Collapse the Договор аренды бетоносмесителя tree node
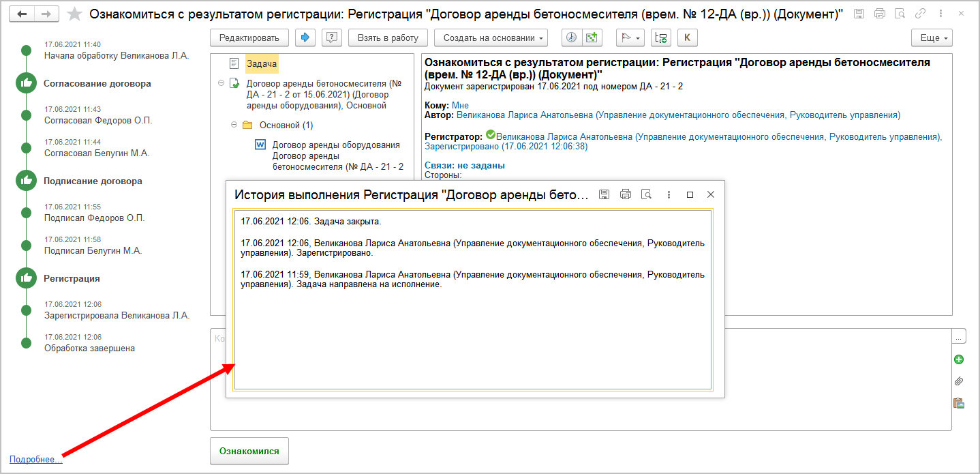 coord(221,83)
